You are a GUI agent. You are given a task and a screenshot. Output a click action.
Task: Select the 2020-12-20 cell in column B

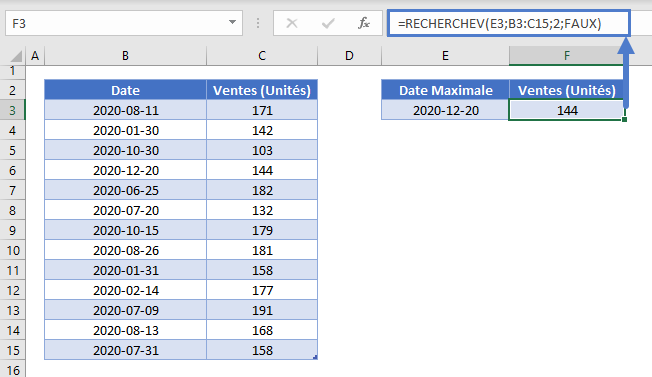point(125,170)
